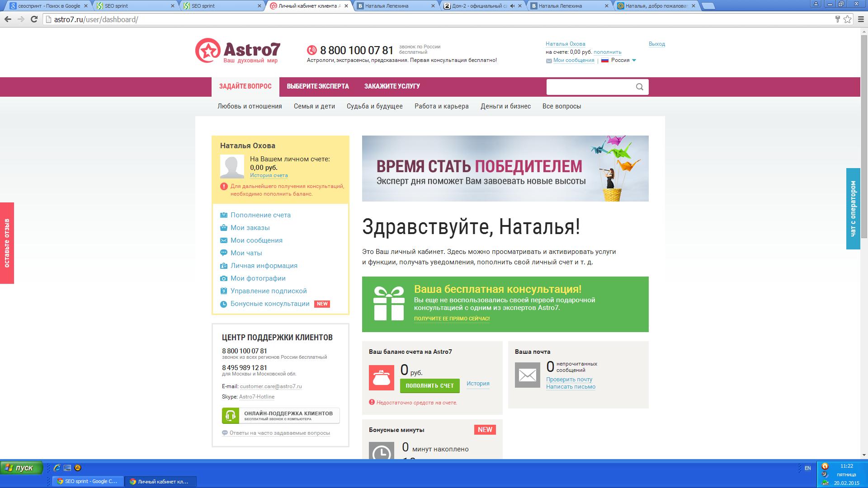Click ОНЛАЙН-ПОДДЕРЖКА КЛИЕНТОВ button

click(281, 415)
